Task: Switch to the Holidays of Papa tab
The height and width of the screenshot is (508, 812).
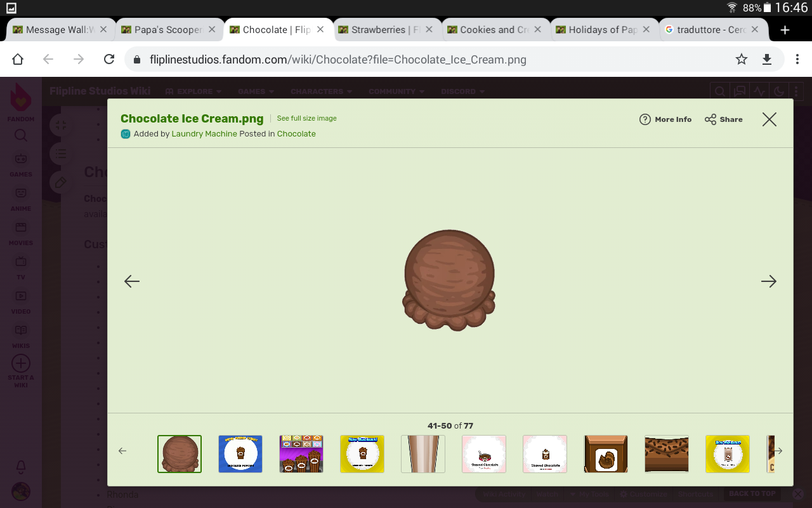Action: coord(603,30)
